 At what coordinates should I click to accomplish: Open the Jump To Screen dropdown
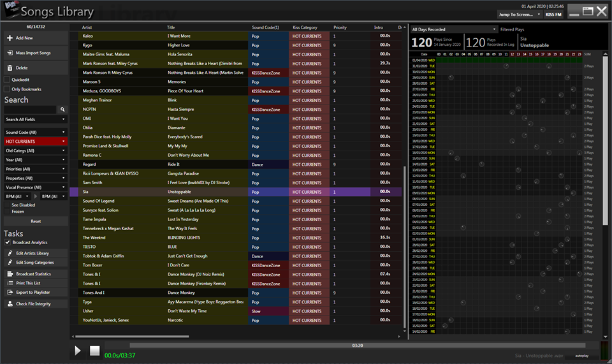(520, 15)
